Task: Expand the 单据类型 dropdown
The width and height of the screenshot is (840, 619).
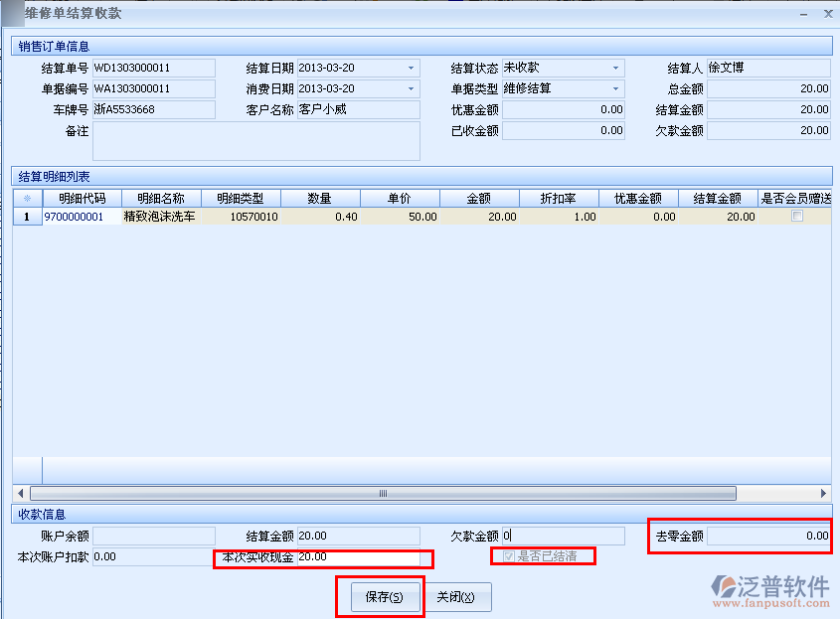Action: pyautogui.click(x=616, y=89)
